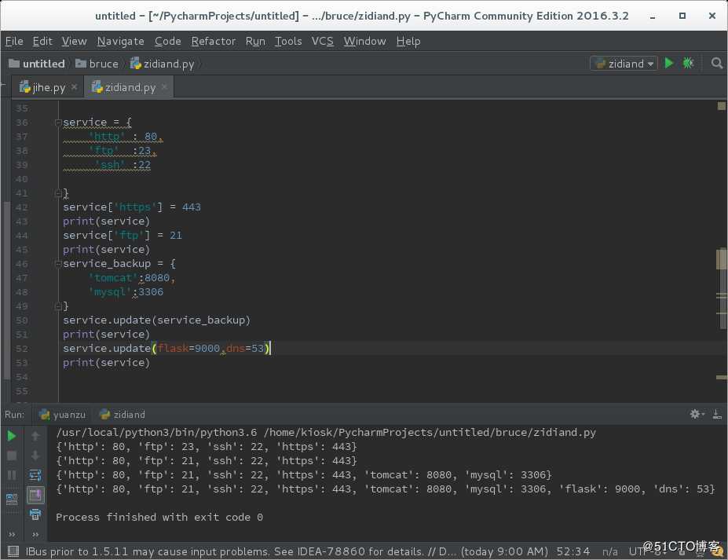Click the bruce folder breadcrumb
The width and height of the screenshot is (728, 560).
(97, 64)
